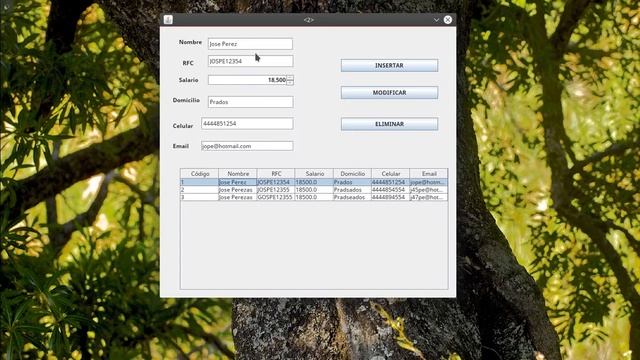Click the 4444851254 celular cell in table
The width and height of the screenshot is (640, 360).
[x=391, y=182]
